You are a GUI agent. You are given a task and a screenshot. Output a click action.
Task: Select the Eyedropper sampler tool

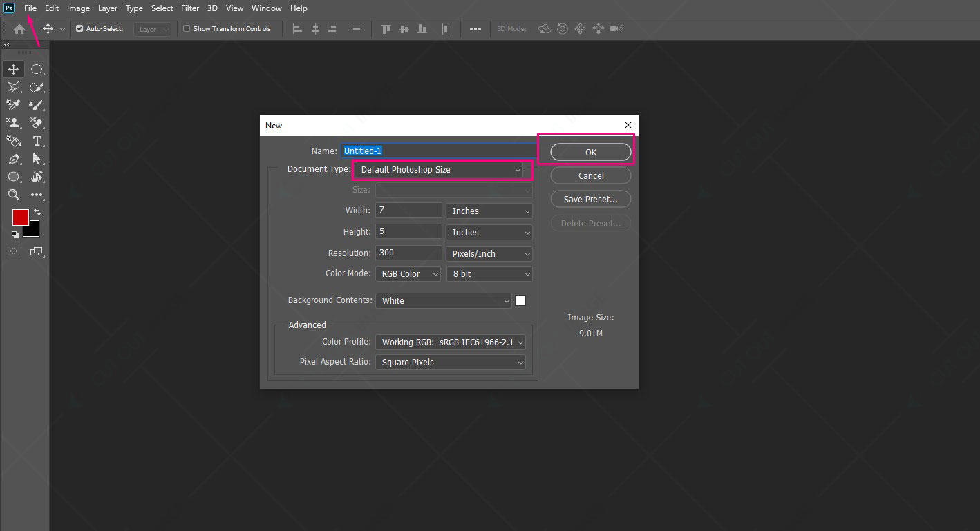(x=13, y=105)
